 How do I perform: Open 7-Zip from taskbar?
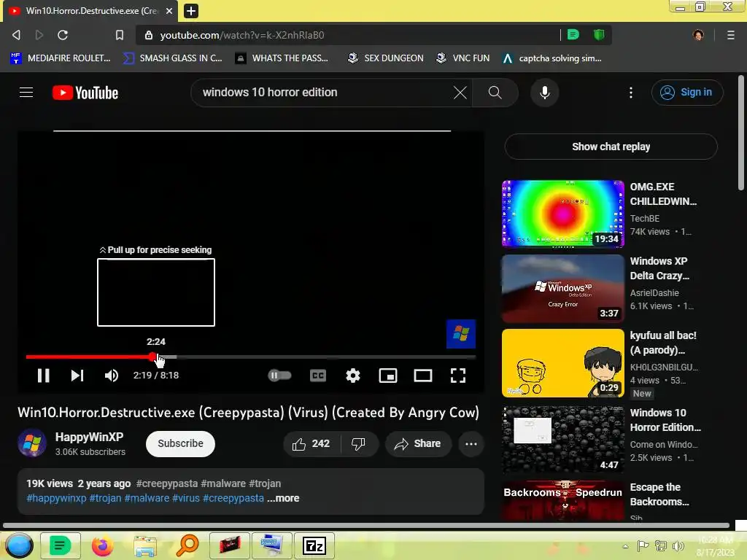coord(314,545)
